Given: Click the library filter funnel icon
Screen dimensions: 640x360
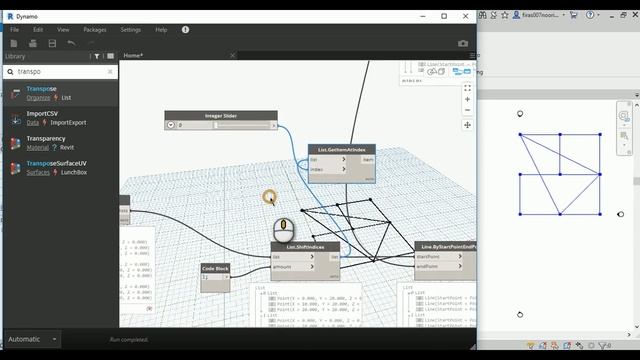Looking at the screenshot, I should click(x=97, y=56).
